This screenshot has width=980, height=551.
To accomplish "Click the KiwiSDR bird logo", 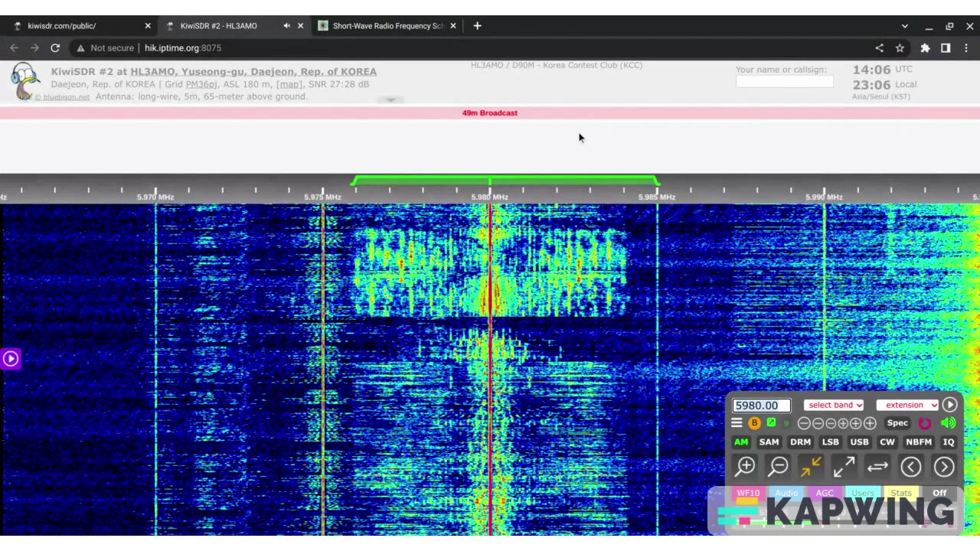I will click(25, 81).
